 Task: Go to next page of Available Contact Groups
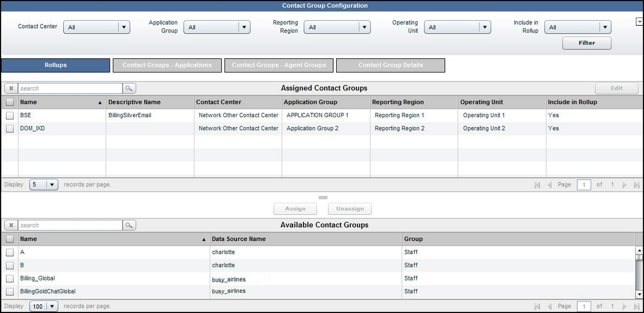tap(624, 306)
